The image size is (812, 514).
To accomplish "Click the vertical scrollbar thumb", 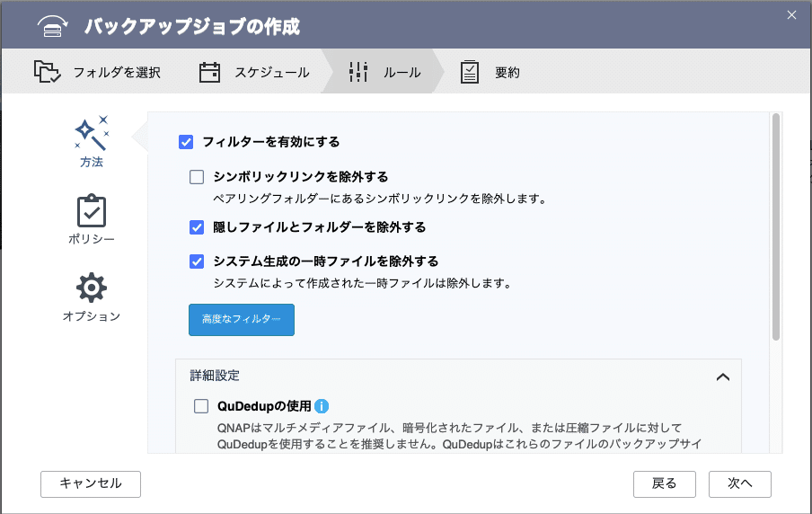I will (776, 227).
